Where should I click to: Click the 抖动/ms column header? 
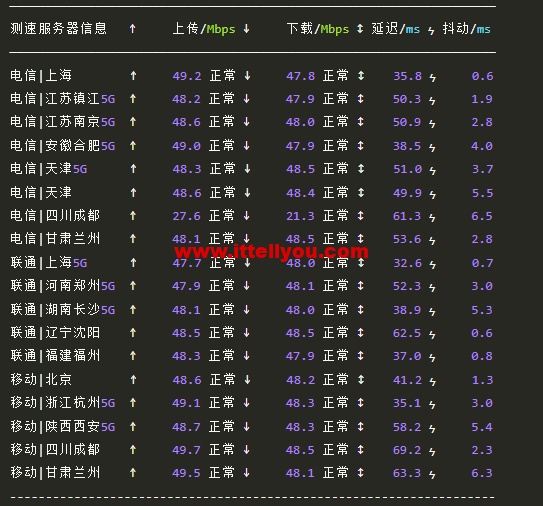coord(466,29)
